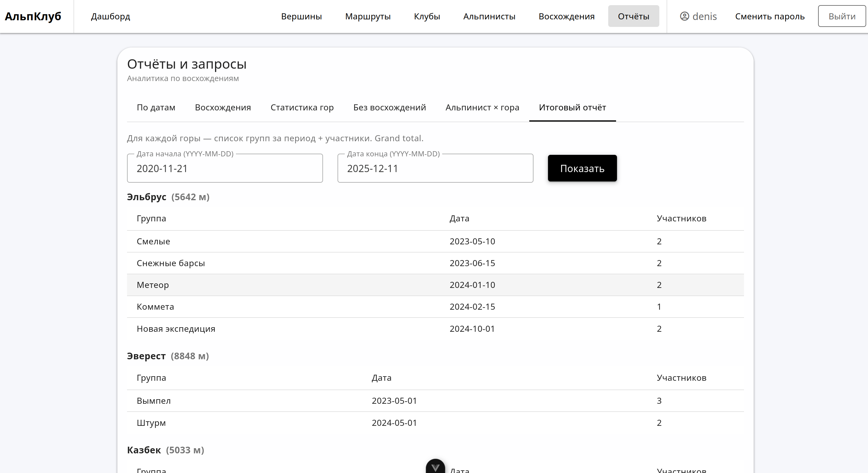Open the Статистика гор tab
This screenshot has height=473, width=868.
coord(302,107)
